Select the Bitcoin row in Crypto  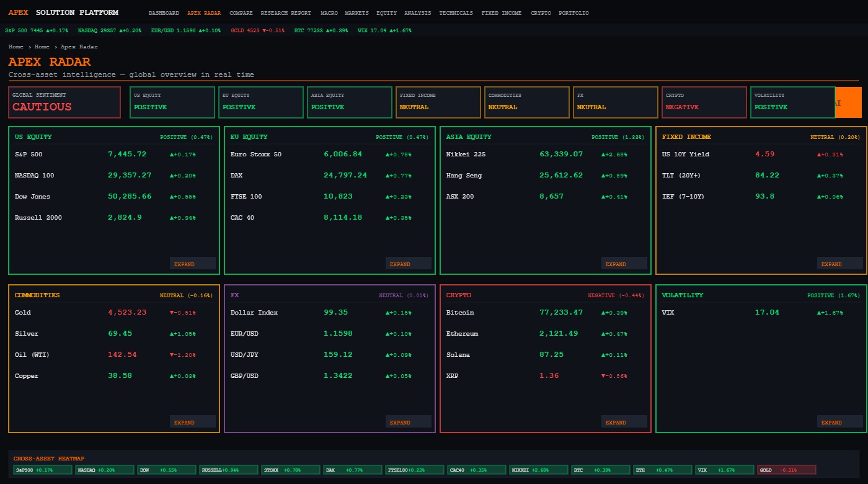coord(546,313)
